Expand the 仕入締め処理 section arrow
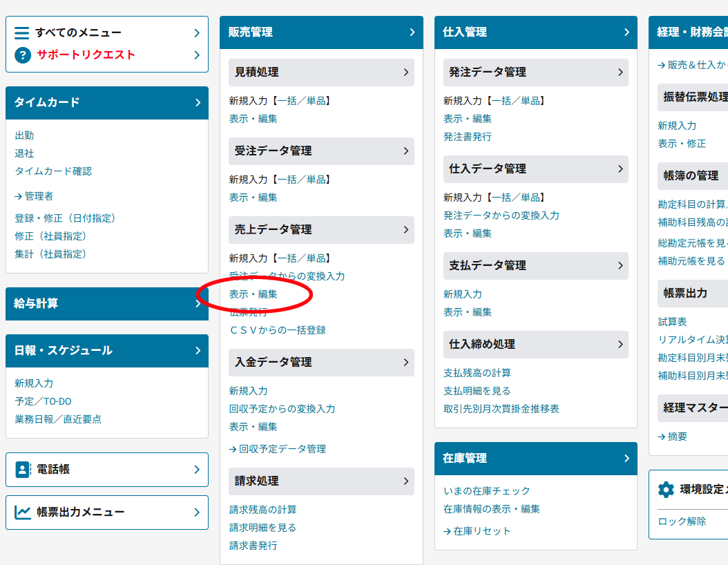The width and height of the screenshot is (728, 565). tap(620, 345)
